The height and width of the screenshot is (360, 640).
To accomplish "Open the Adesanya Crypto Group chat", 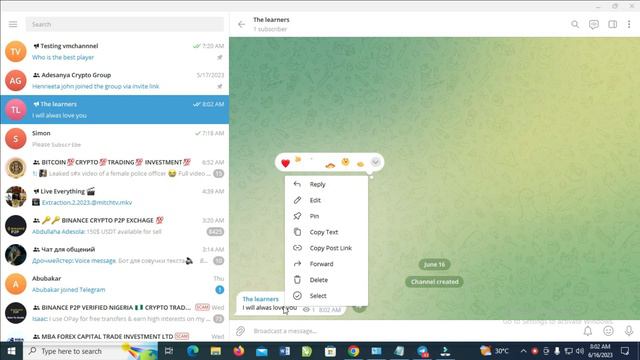I will click(x=115, y=80).
